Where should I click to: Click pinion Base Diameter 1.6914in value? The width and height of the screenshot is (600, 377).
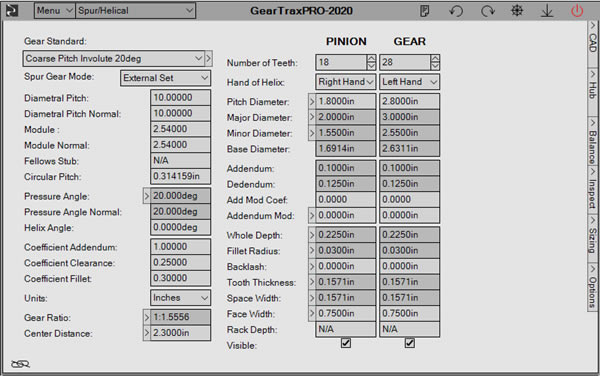(346, 149)
